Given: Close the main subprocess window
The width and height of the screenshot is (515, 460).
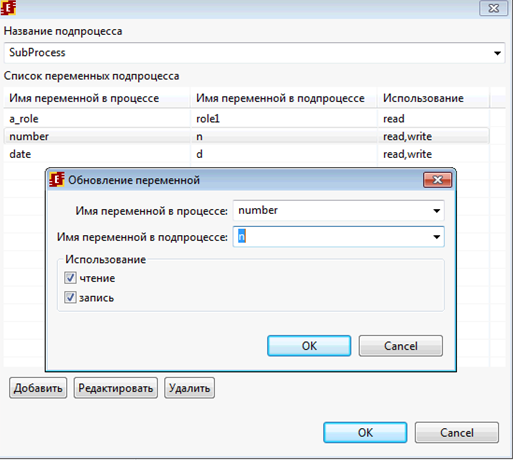Looking at the screenshot, I should click(493, 8).
